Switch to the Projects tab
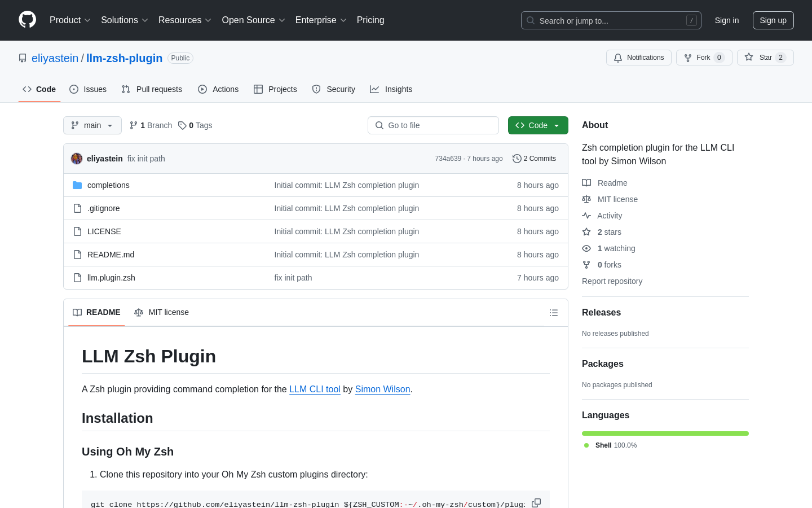The image size is (812, 508). (275, 89)
